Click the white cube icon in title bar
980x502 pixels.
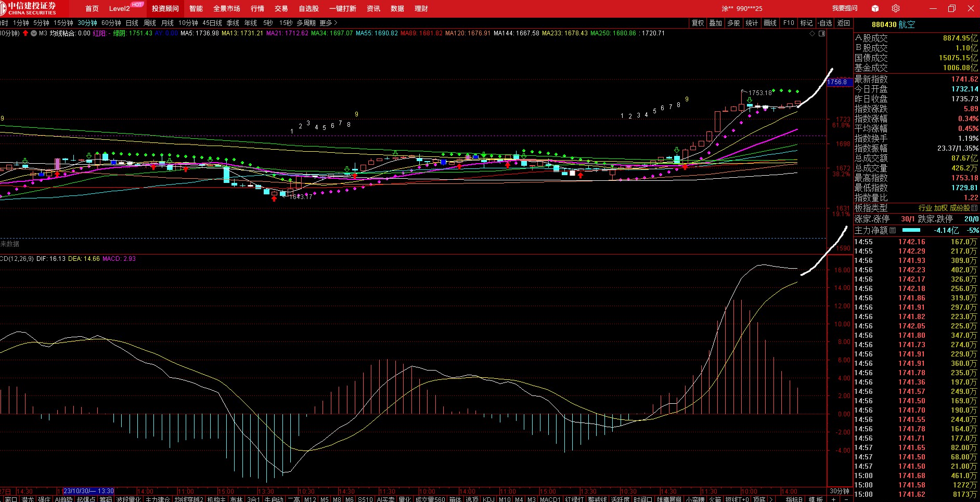[x=875, y=8]
